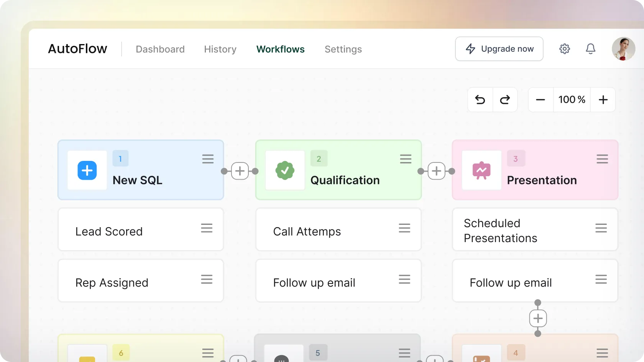The image size is (644, 362).
Task: Open the notifications bell
Action: [590, 49]
